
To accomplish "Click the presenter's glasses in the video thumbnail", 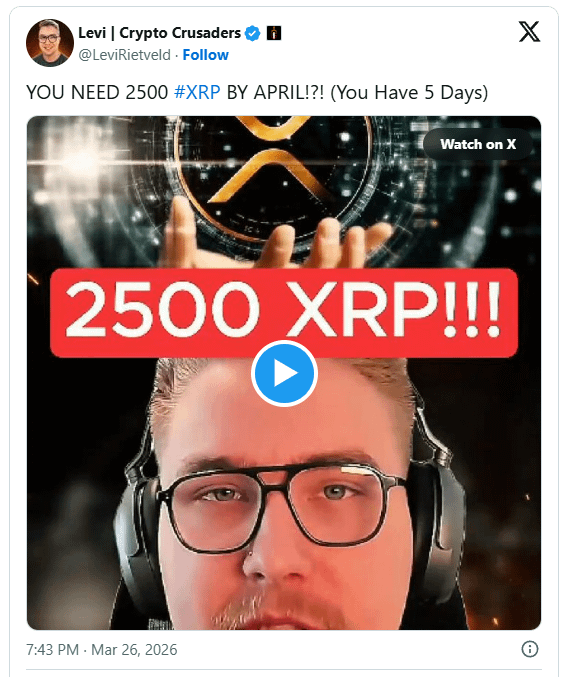I will (x=283, y=503).
